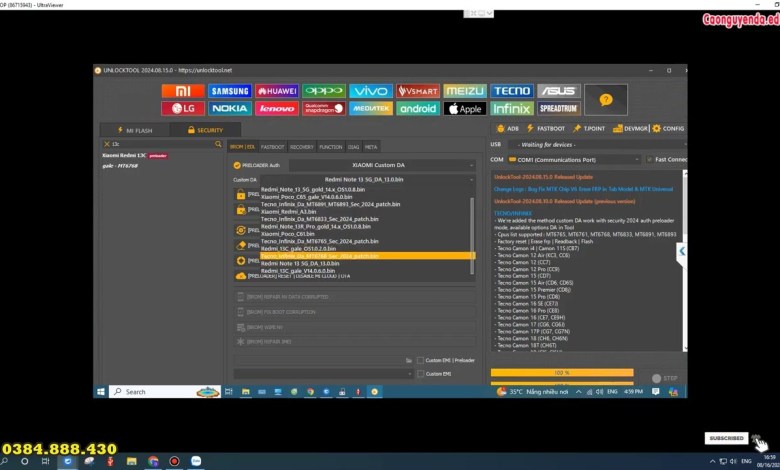Open the FASTBOOT mode tab
The image size is (780, 470).
point(273,147)
